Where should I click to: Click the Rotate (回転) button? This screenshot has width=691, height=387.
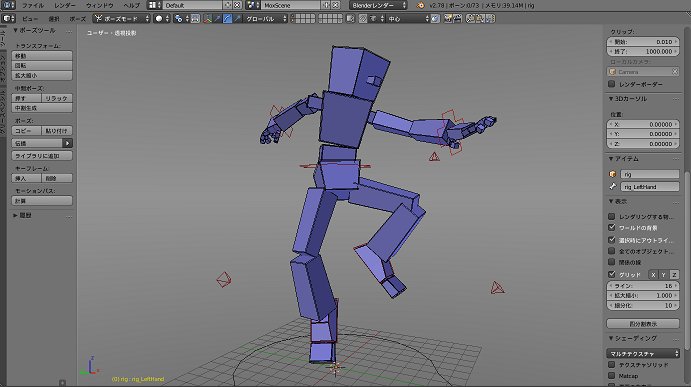42,65
